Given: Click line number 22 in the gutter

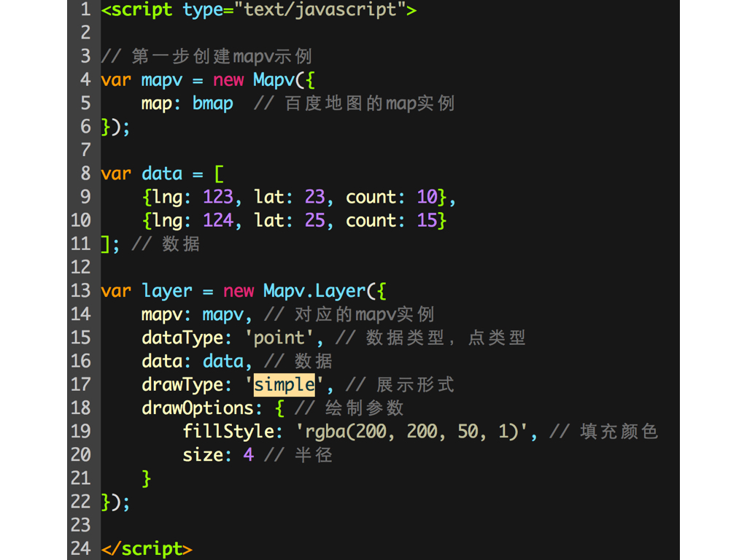Looking at the screenshot, I should coord(80,502).
